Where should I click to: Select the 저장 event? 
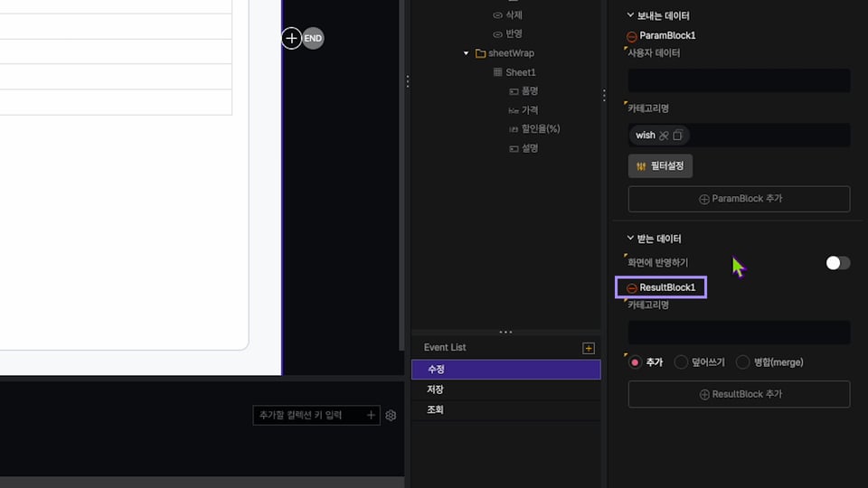(x=506, y=389)
